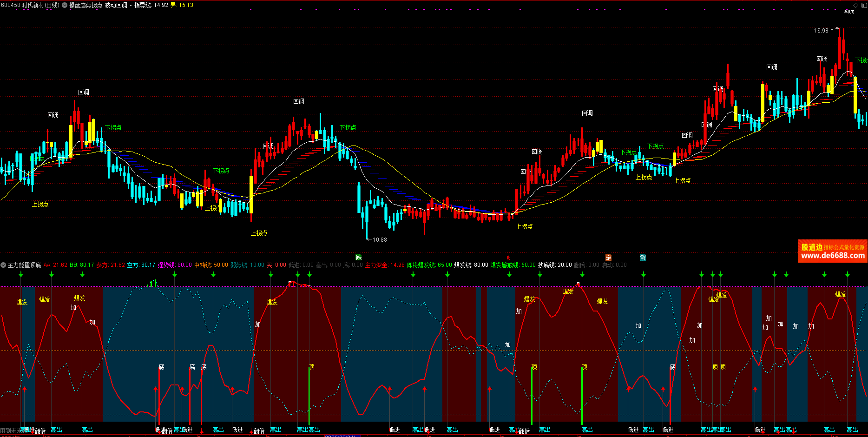The image size is (868, 437).
Task: Click the red dollar sign event marker
Action: point(508,257)
